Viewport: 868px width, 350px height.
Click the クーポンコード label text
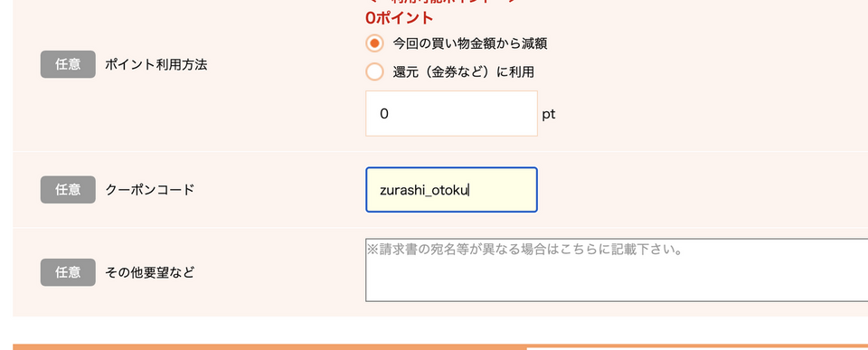tap(150, 190)
